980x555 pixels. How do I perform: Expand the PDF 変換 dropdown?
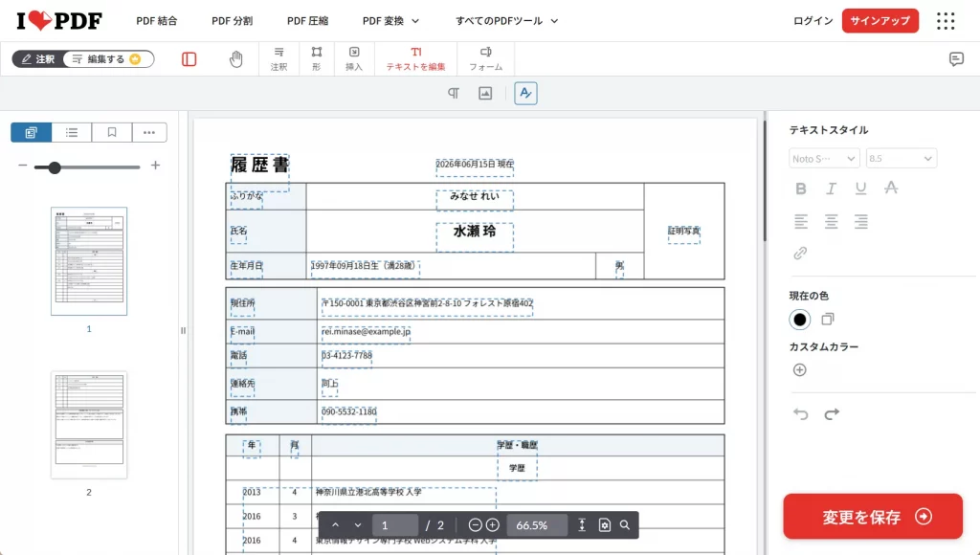[x=390, y=21]
